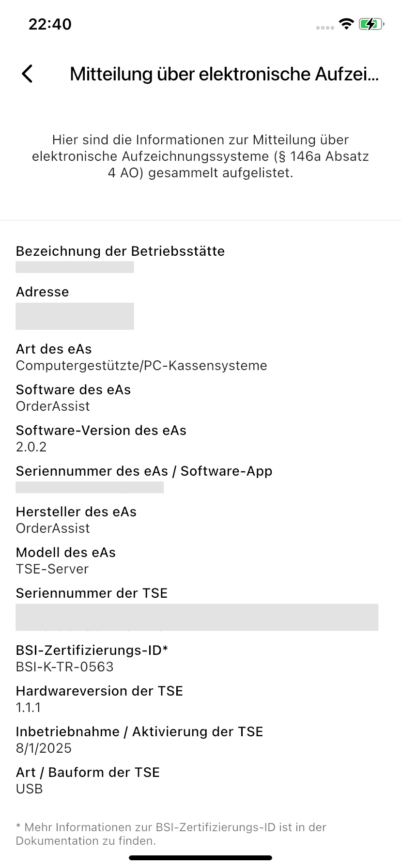Tap USB under Art / Bauform der TSE

30,789
